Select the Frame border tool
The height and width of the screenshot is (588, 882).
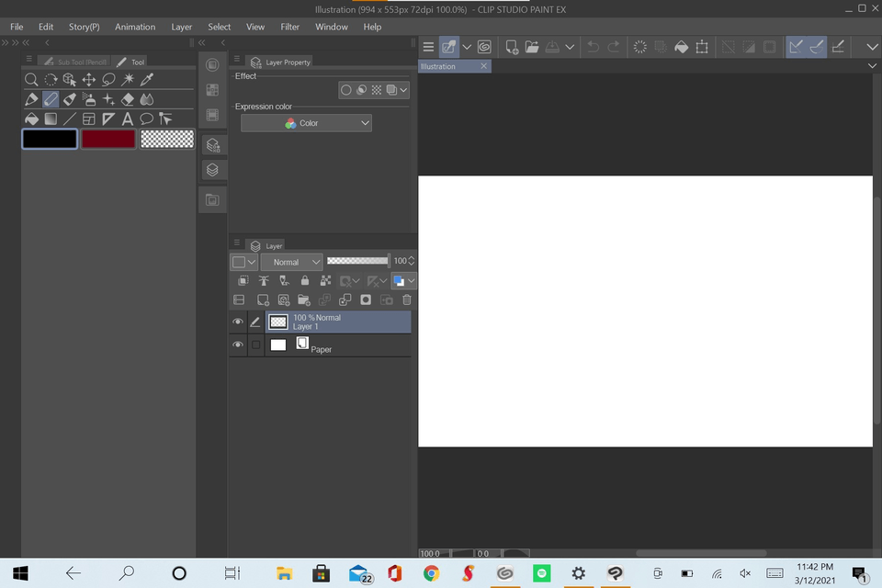click(89, 119)
